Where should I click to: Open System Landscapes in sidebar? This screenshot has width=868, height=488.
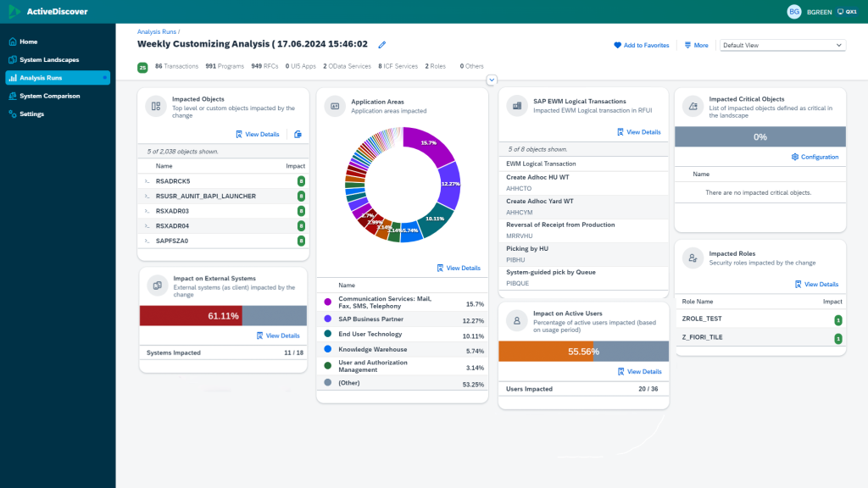[58, 60]
